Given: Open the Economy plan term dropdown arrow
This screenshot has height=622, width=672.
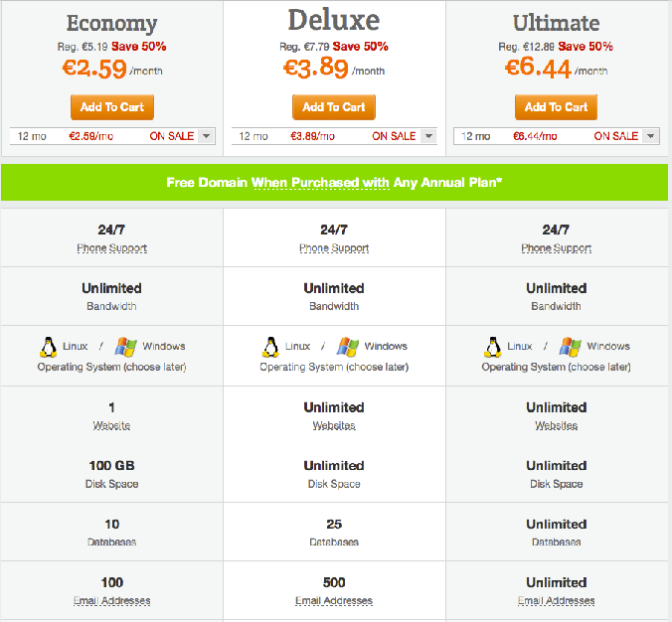Looking at the screenshot, I should point(207,136).
